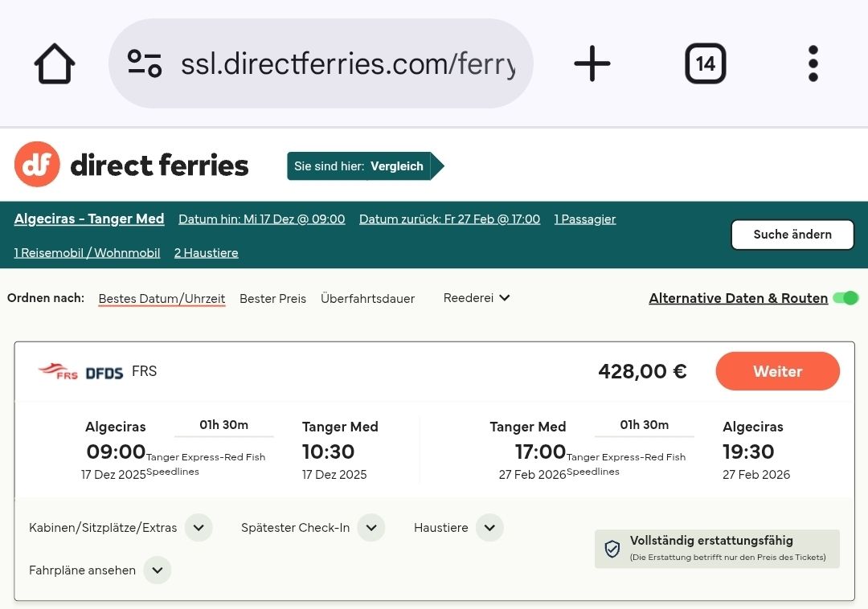Screen dimensions: 868x609
Task: Expand Fahrpläne ansehen
Action: point(158,570)
